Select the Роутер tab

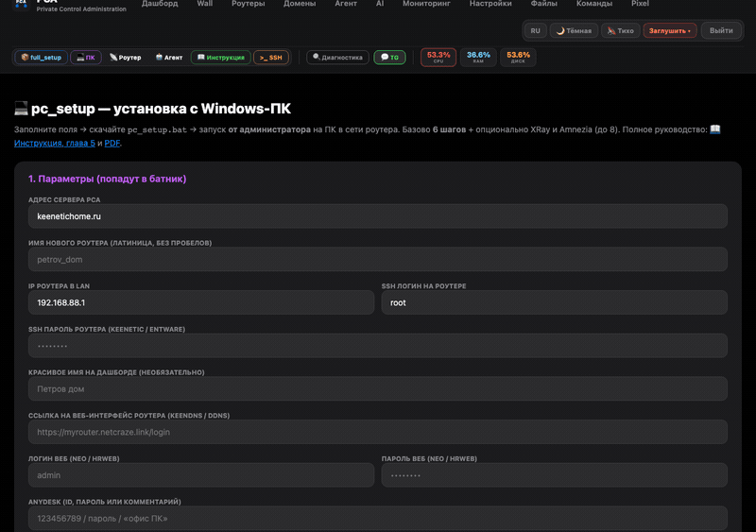pos(126,58)
